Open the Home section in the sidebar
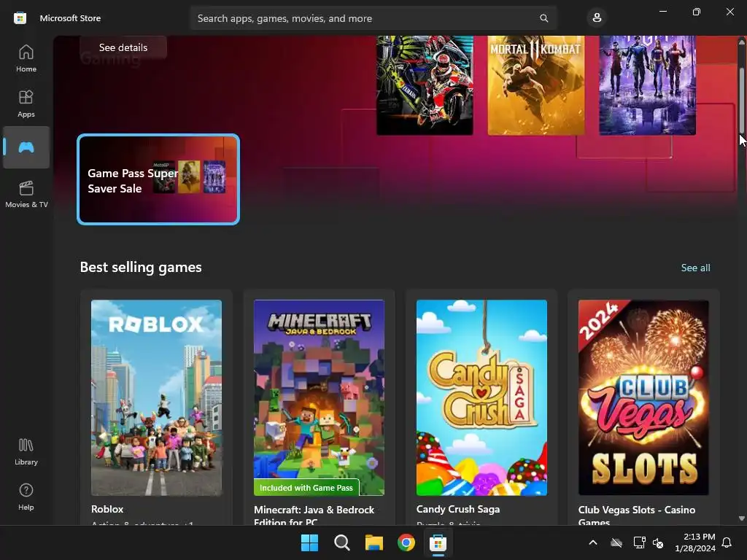Viewport: 747px width, 560px height. coord(26,58)
